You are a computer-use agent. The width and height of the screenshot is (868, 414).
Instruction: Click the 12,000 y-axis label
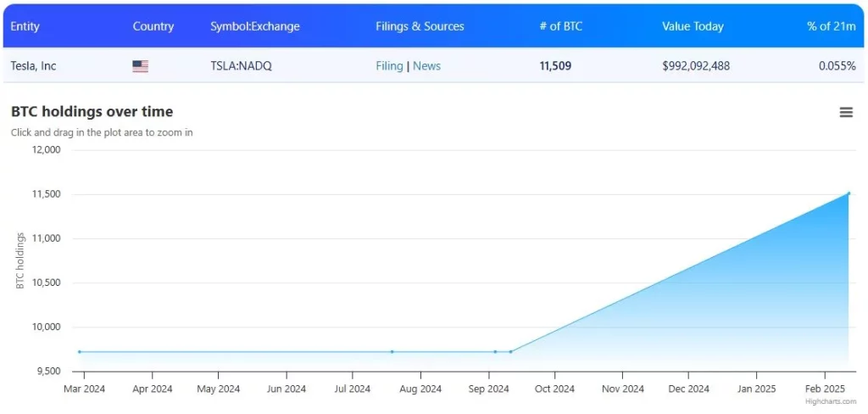(x=46, y=149)
